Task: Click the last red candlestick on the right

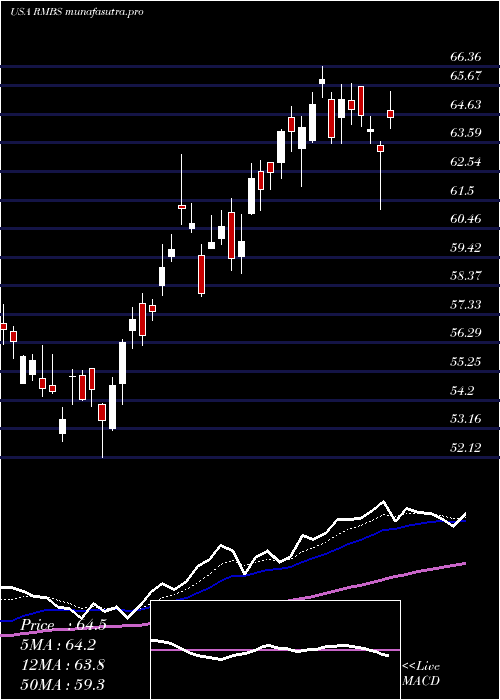Action: click(x=391, y=114)
